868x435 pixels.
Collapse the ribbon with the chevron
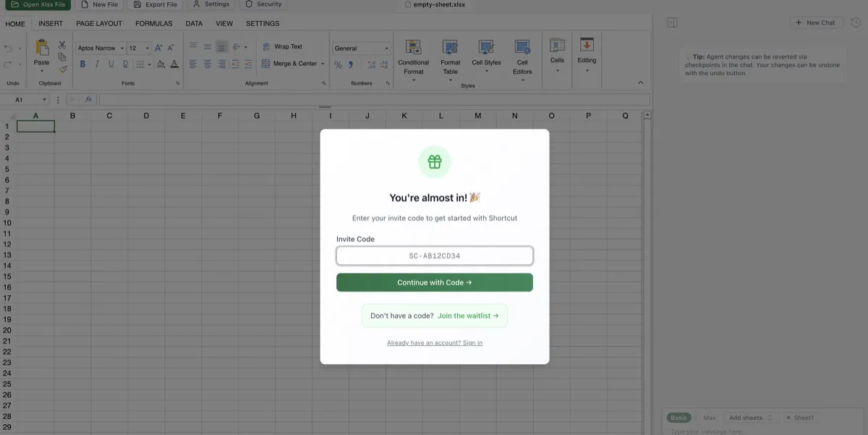[x=640, y=82]
